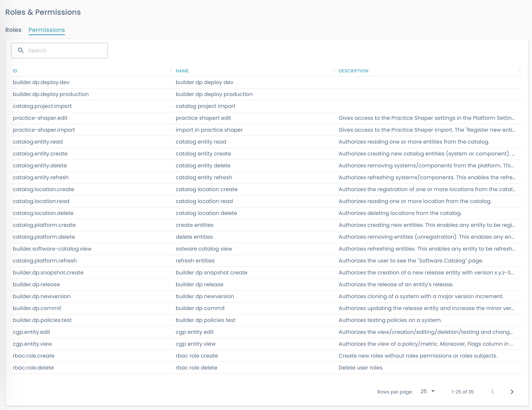Switch to the Roles tab

(x=13, y=30)
